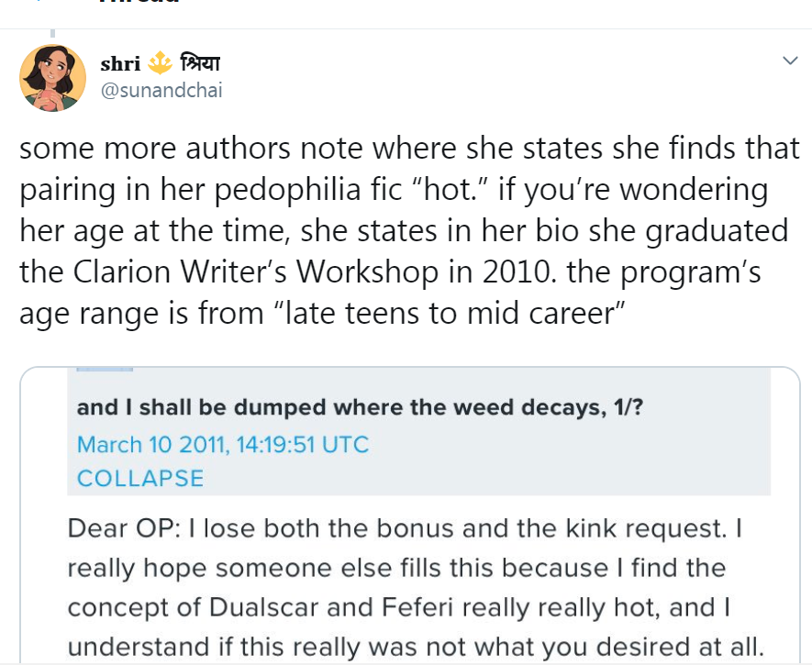
Task: Click the small blue bar atop quoted image
Action: pyautogui.click(x=105, y=370)
